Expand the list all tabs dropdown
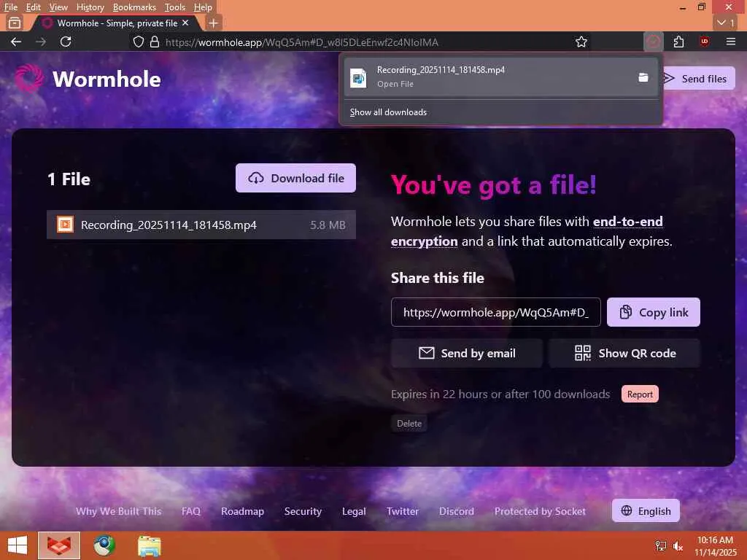Viewport: 747px width, 560px height. (x=726, y=23)
